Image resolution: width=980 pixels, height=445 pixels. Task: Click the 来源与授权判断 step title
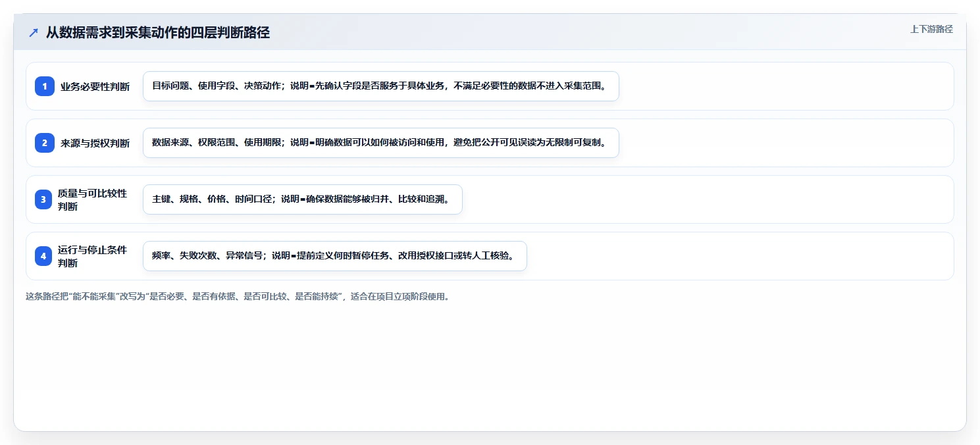point(95,143)
